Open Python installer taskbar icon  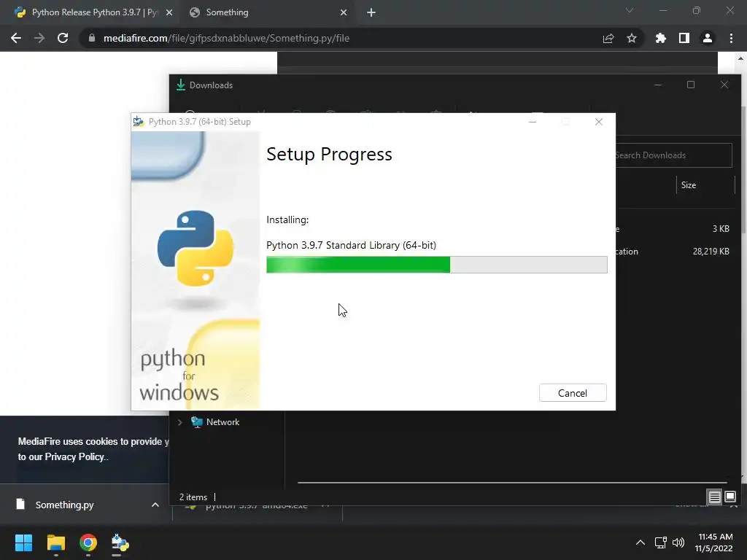(120, 542)
